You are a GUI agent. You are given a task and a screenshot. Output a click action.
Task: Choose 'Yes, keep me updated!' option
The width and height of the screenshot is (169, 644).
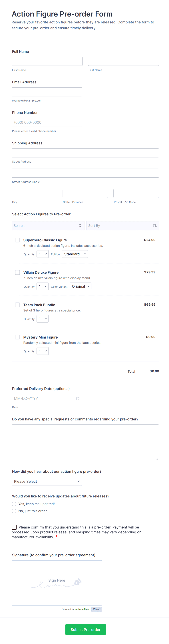coord(14,504)
